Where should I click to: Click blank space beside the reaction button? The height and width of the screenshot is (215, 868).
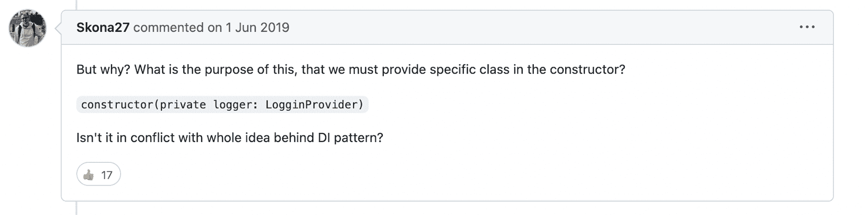pos(434,174)
